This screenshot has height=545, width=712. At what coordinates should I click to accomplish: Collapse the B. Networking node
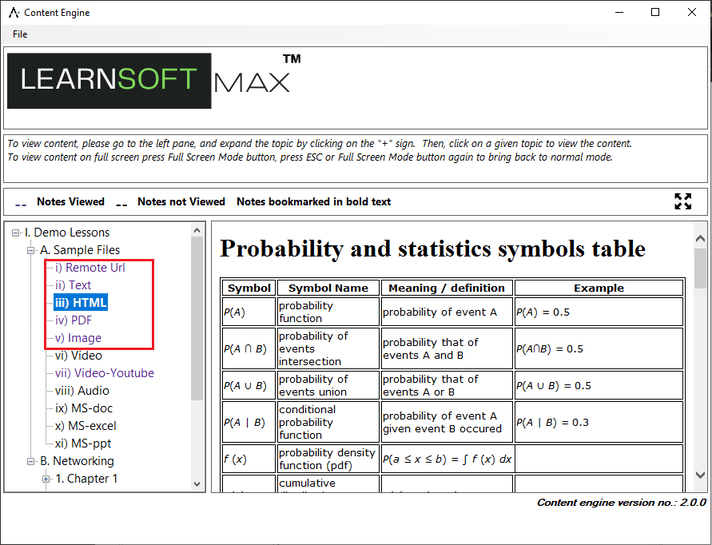coord(31,461)
